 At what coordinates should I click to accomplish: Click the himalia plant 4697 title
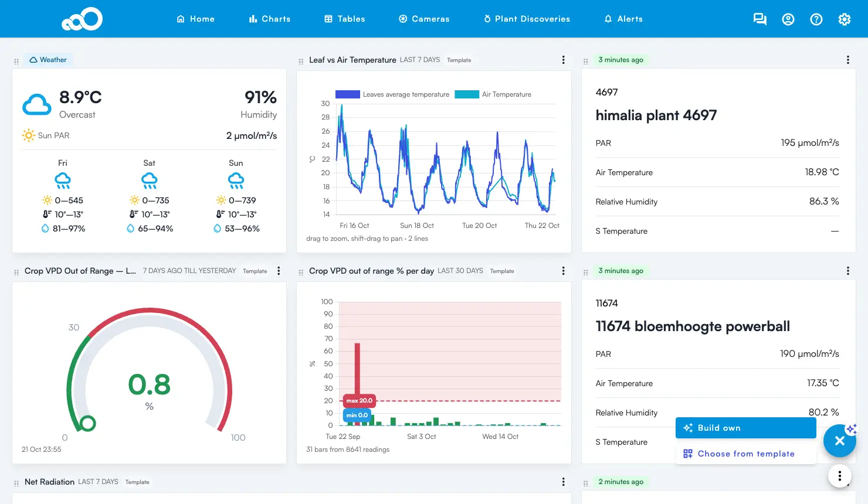656,115
